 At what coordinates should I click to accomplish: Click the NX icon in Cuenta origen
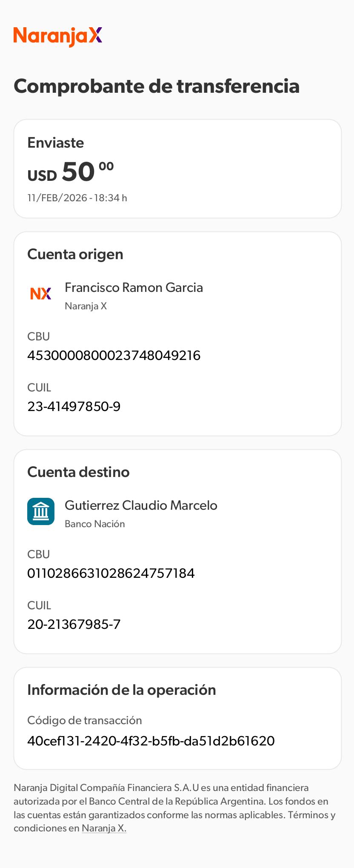[x=41, y=294]
